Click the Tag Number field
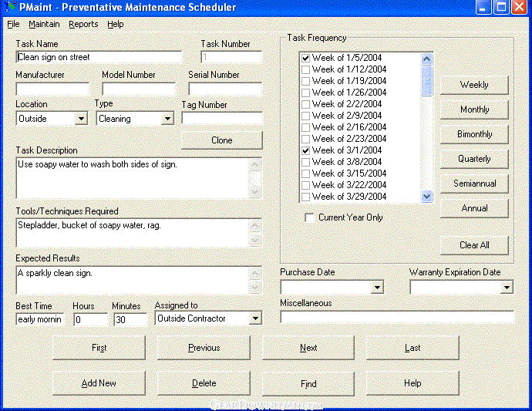This screenshot has width=532, height=411. 222,118
